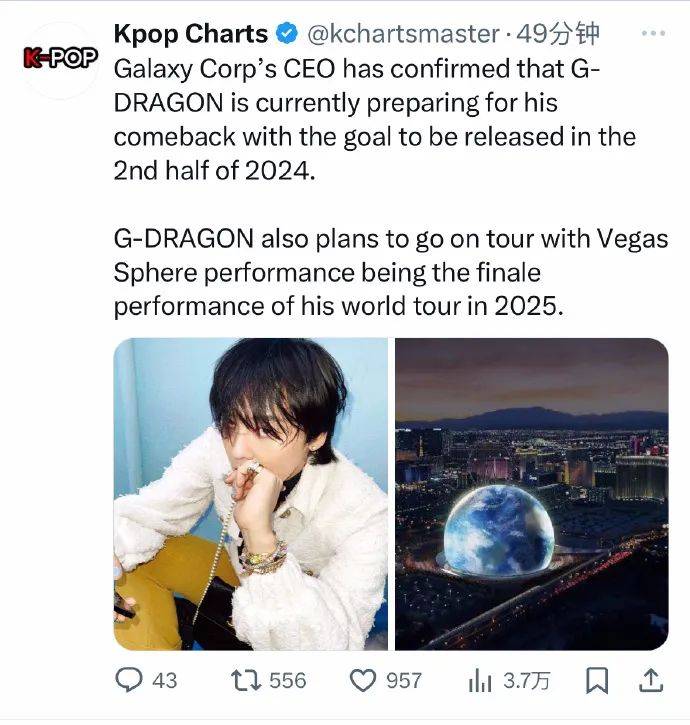
Task: Open the three-dot more options menu
Action: 652,33
